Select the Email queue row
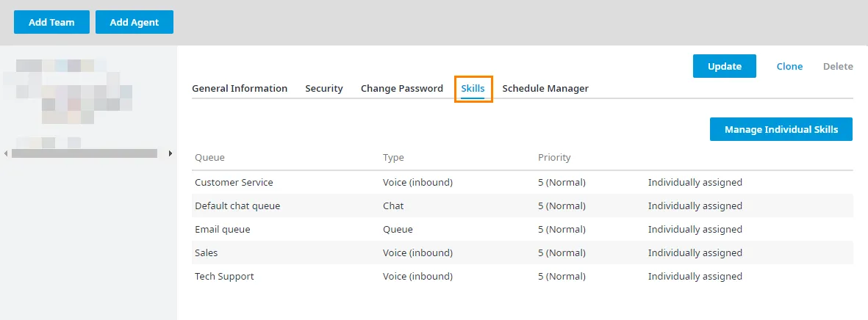Image resolution: width=868 pixels, height=320 pixels. (522, 230)
